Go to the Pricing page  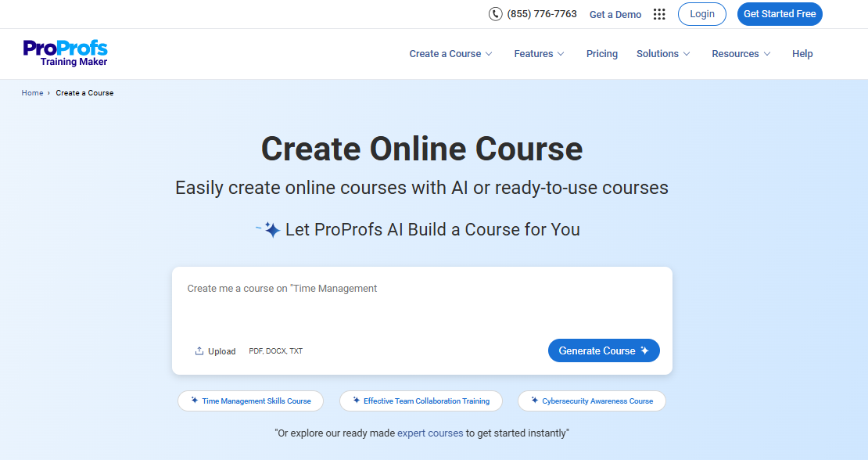(x=601, y=54)
